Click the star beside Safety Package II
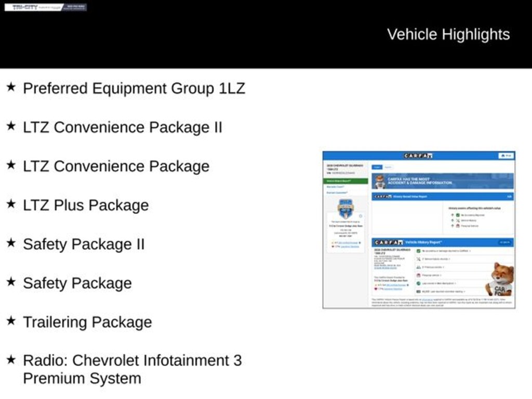This screenshot has height=399, width=532. [11, 243]
